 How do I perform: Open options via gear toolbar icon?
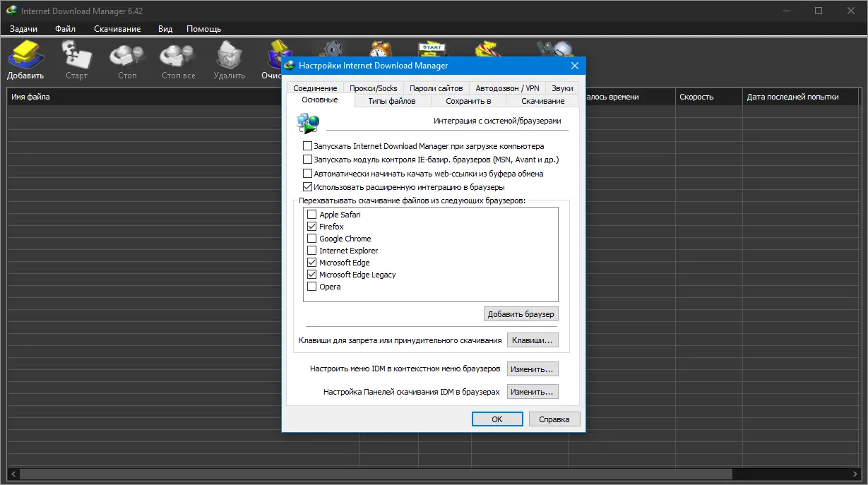click(x=331, y=49)
